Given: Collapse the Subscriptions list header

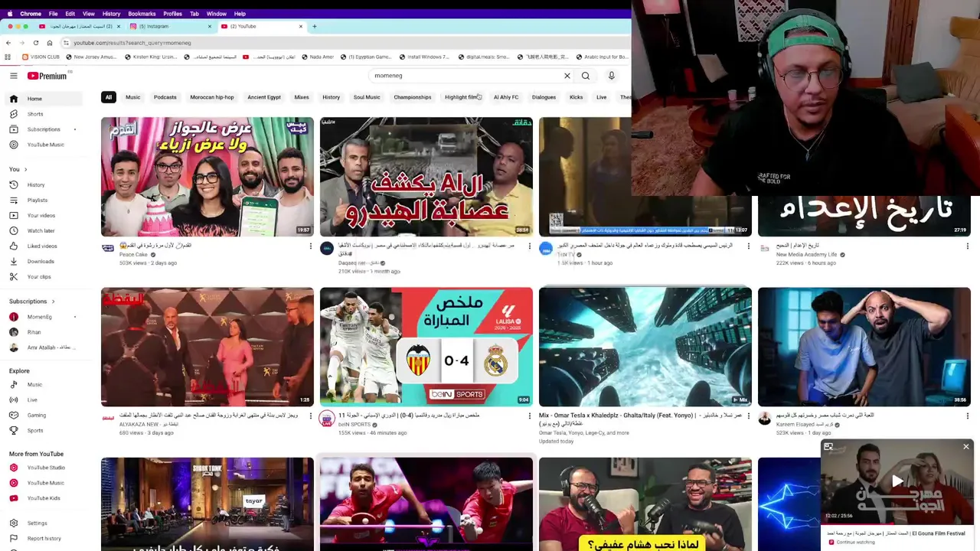Looking at the screenshot, I should [32, 301].
